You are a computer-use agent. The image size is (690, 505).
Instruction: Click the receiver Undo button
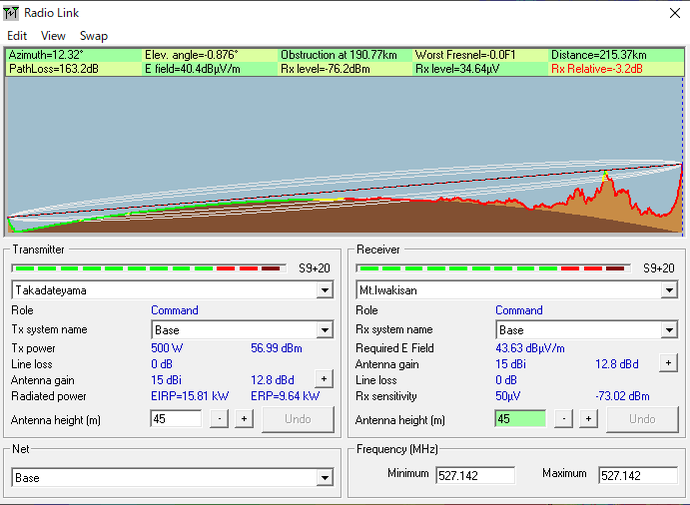click(x=642, y=419)
